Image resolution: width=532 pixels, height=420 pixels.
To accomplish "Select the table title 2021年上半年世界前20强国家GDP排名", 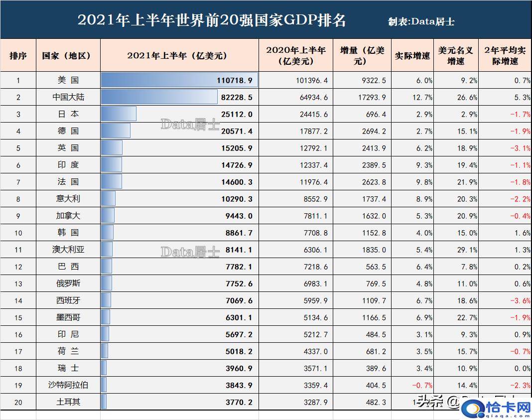I will coord(212,20).
